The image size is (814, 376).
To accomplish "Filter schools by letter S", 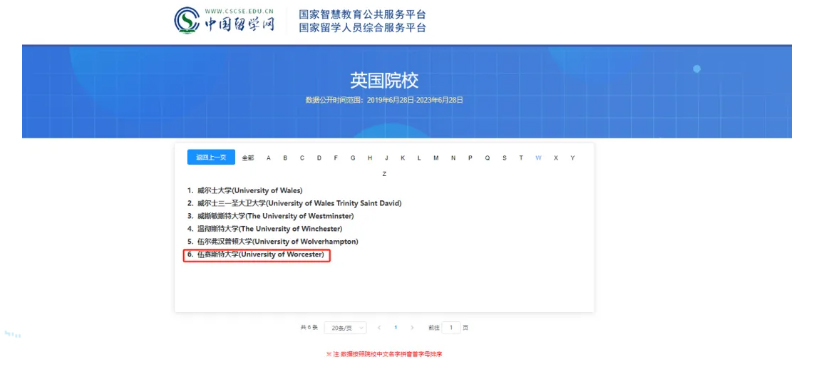I will (x=504, y=158).
